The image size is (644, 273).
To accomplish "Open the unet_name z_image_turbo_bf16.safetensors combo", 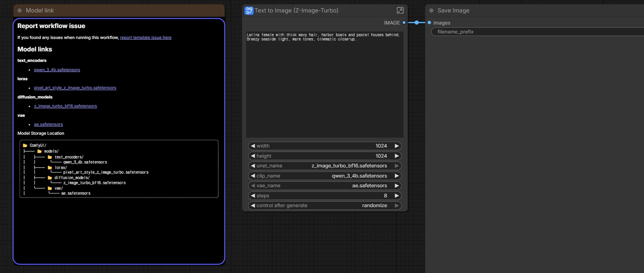I will (x=325, y=166).
